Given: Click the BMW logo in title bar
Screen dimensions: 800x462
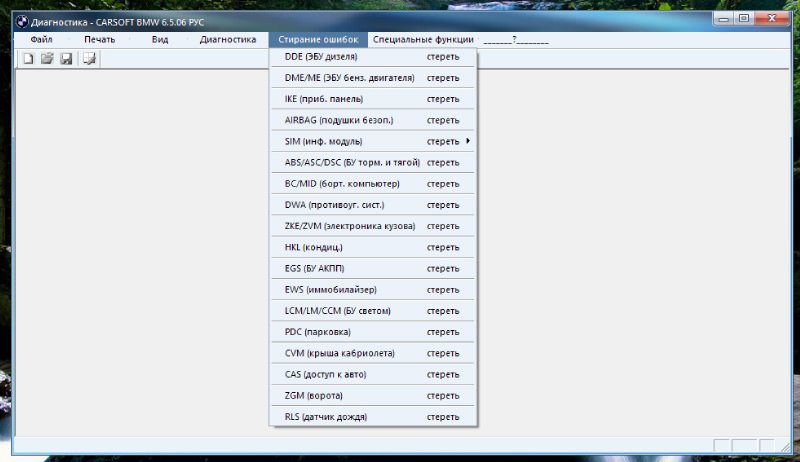Looking at the screenshot, I should (22, 22).
